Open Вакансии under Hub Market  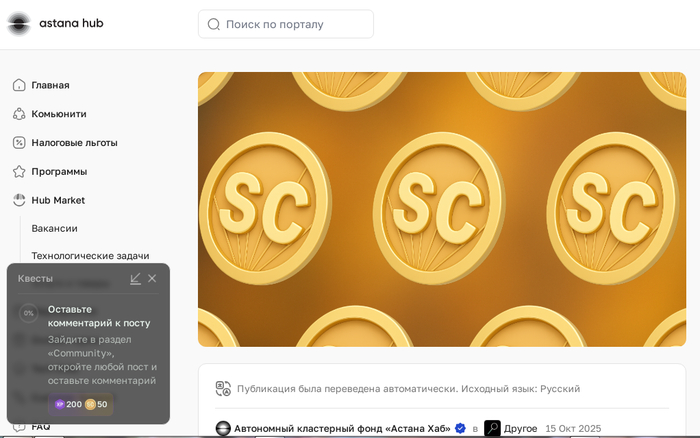point(54,228)
